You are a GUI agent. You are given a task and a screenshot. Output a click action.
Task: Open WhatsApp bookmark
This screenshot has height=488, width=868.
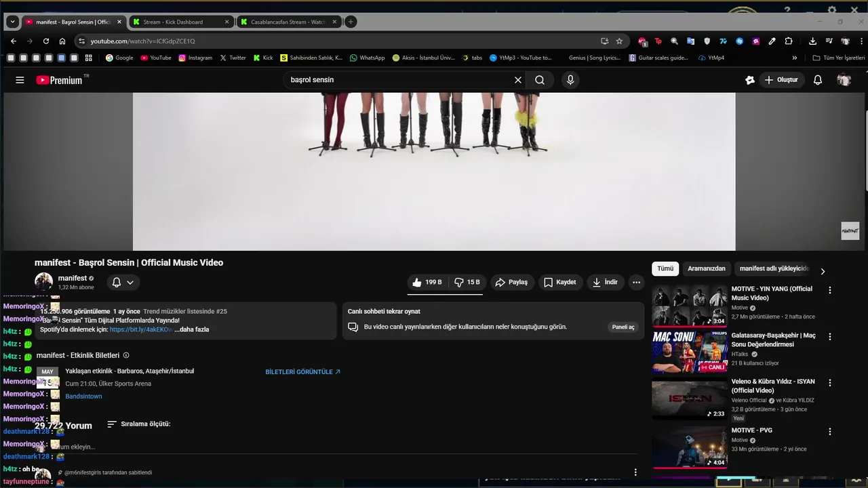367,58
